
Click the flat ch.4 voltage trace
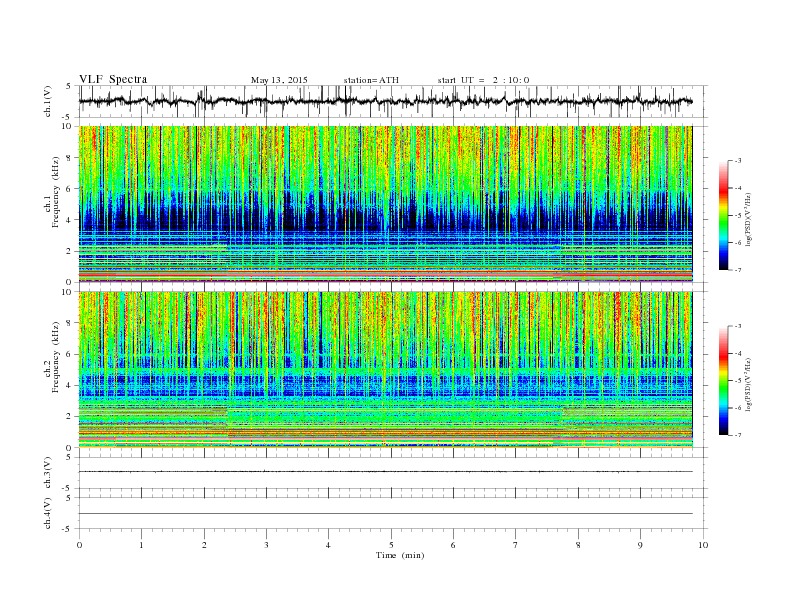(385, 514)
